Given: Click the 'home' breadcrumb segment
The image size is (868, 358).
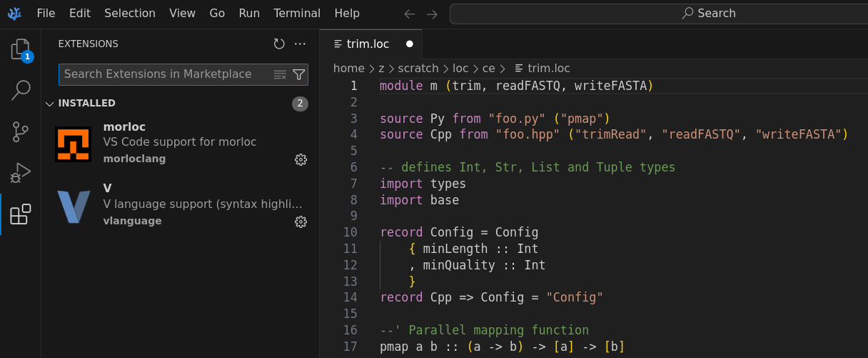Looking at the screenshot, I should point(349,69).
